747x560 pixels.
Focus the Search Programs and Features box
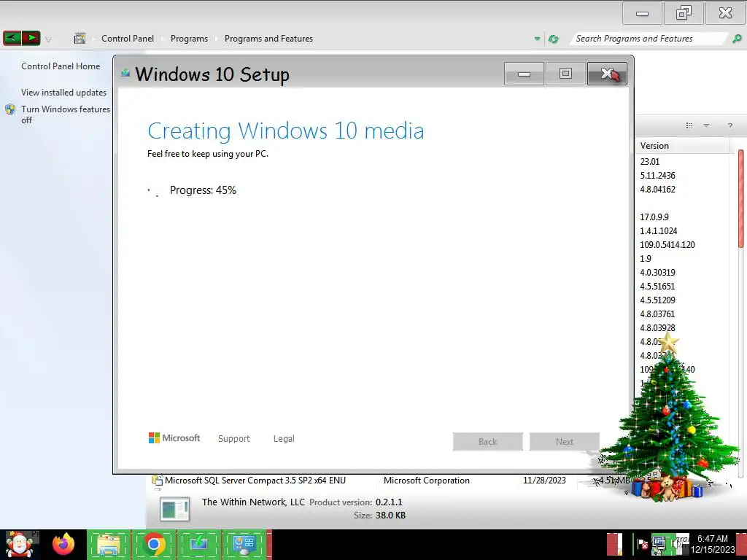point(649,39)
